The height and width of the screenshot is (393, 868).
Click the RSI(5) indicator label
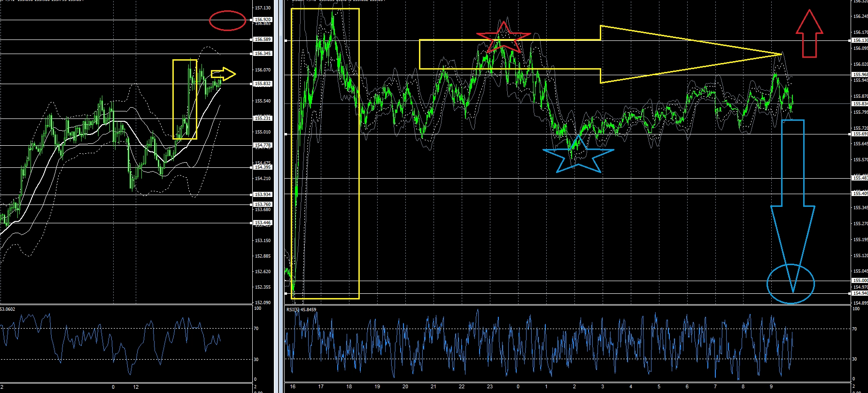pos(301,310)
